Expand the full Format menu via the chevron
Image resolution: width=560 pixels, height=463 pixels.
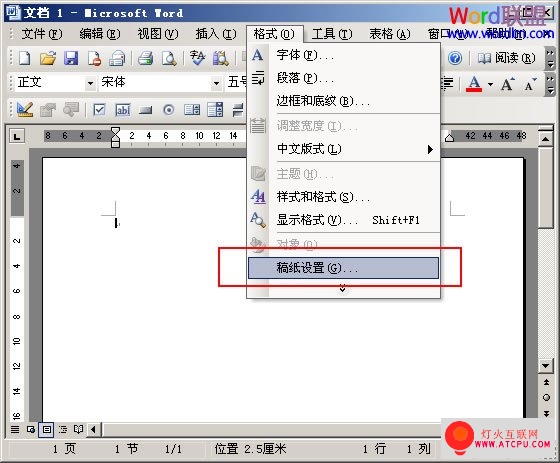(342, 289)
